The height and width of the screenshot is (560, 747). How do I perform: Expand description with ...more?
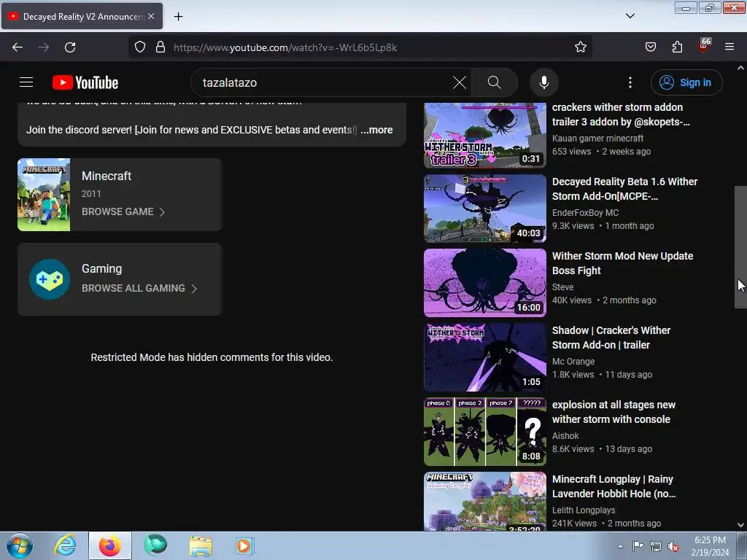pyautogui.click(x=376, y=130)
